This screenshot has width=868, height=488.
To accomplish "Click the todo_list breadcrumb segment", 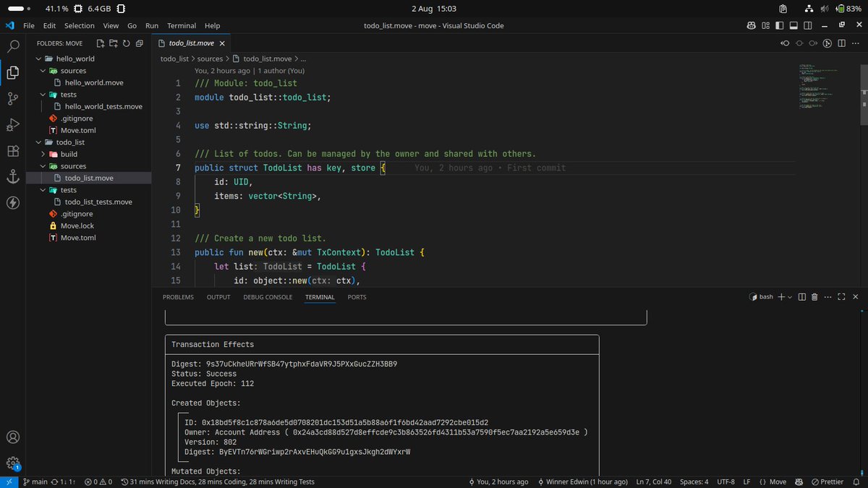I will coord(174,59).
